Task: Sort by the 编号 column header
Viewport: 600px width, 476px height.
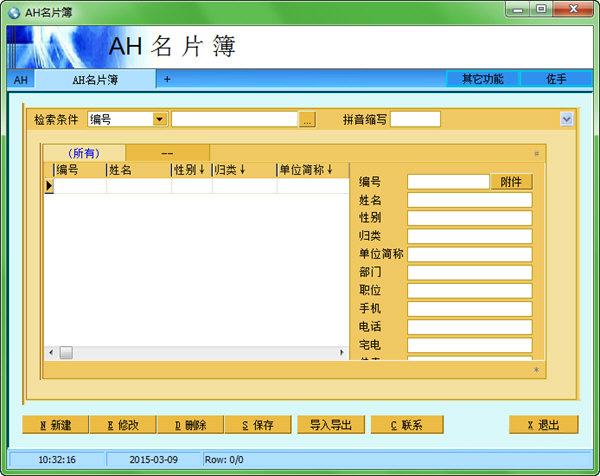Action: pos(80,170)
